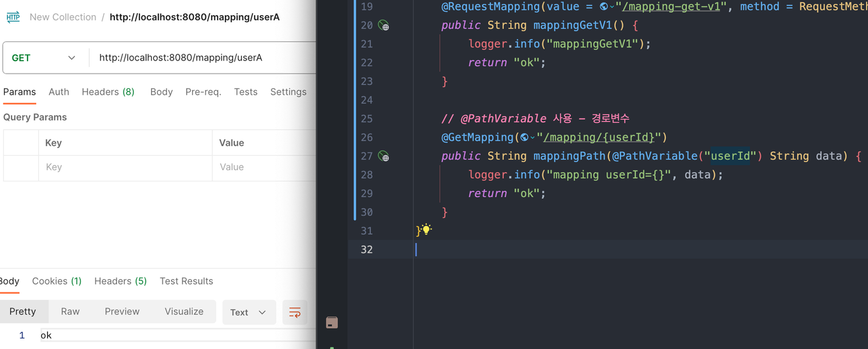The width and height of the screenshot is (868, 349).
Task: Open the GET method dropdown
Action: pyautogui.click(x=45, y=58)
